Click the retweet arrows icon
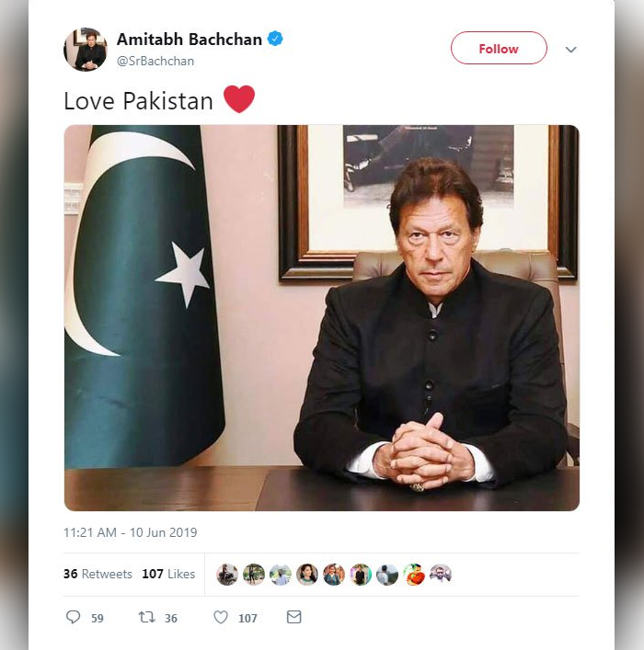The image size is (644, 650). (x=147, y=617)
